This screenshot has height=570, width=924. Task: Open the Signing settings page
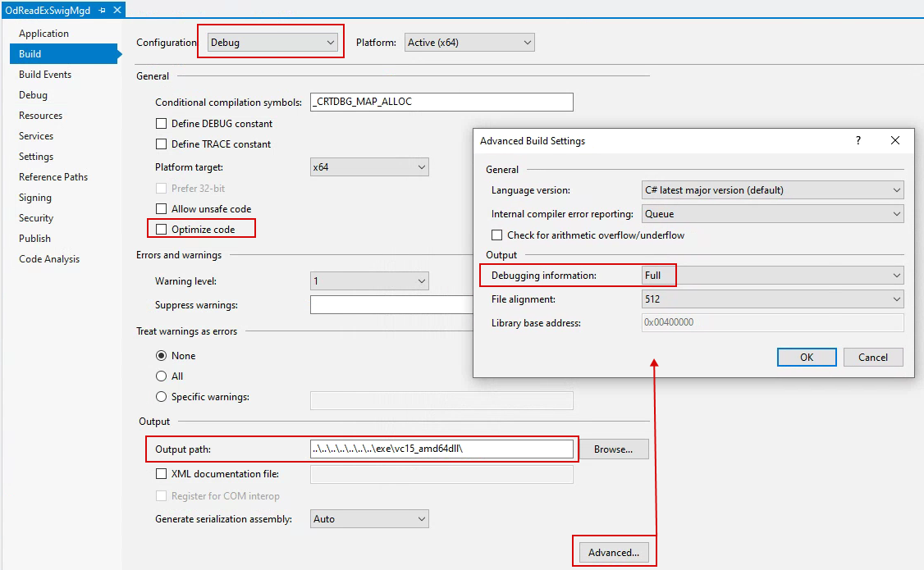35,198
